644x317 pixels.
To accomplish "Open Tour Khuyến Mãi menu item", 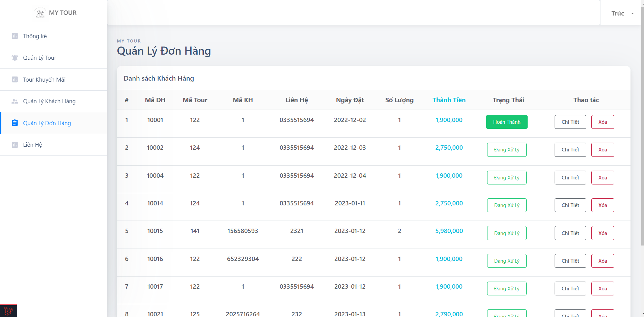I will pyautogui.click(x=53, y=80).
